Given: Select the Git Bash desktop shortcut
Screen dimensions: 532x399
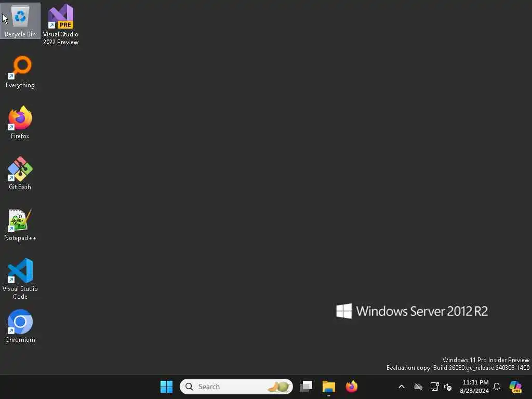Looking at the screenshot, I should tap(20, 174).
